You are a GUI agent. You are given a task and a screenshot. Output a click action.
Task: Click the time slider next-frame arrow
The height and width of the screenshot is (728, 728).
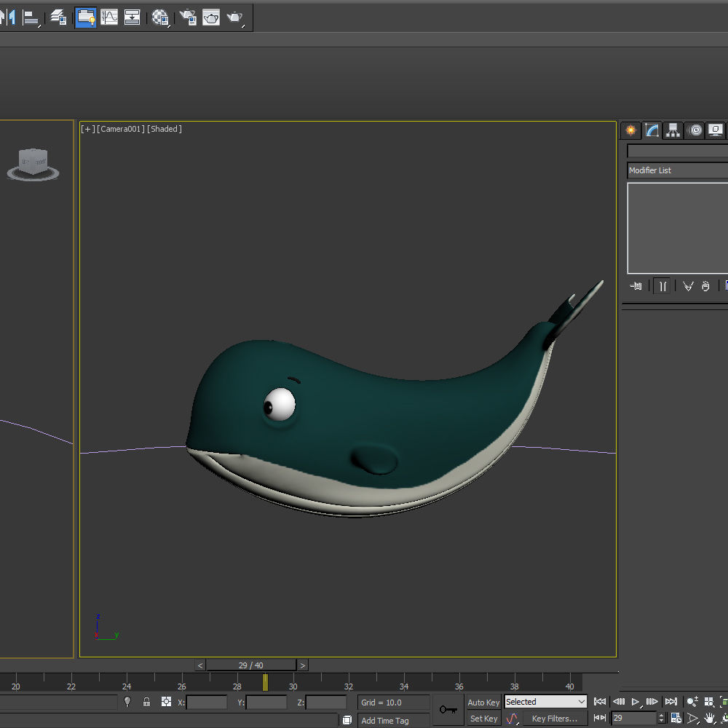point(303,665)
